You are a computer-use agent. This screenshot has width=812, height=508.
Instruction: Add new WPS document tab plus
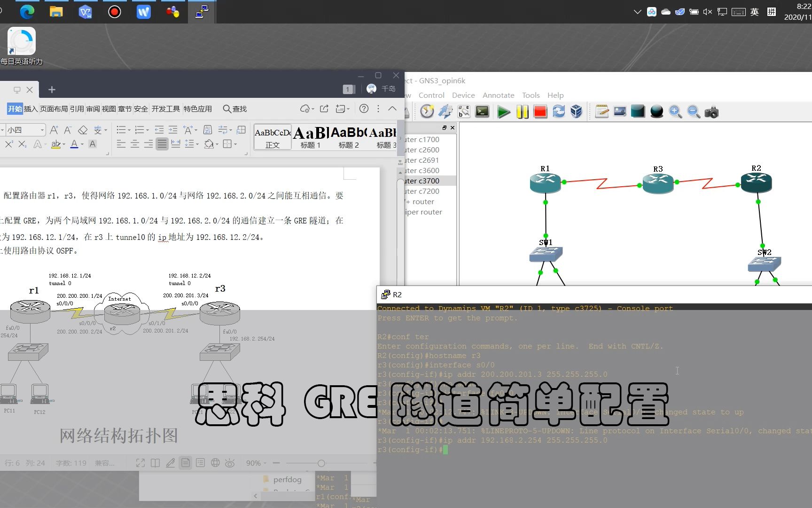(52, 89)
